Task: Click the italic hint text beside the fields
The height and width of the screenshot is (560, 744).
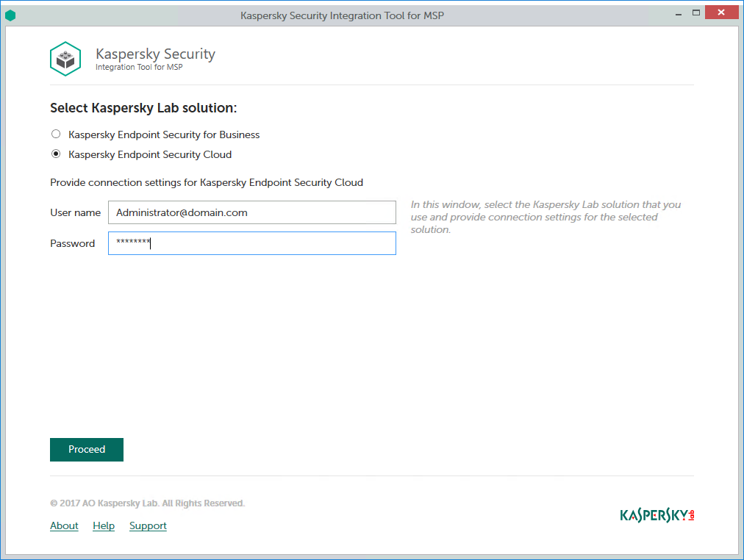Action: (x=546, y=217)
